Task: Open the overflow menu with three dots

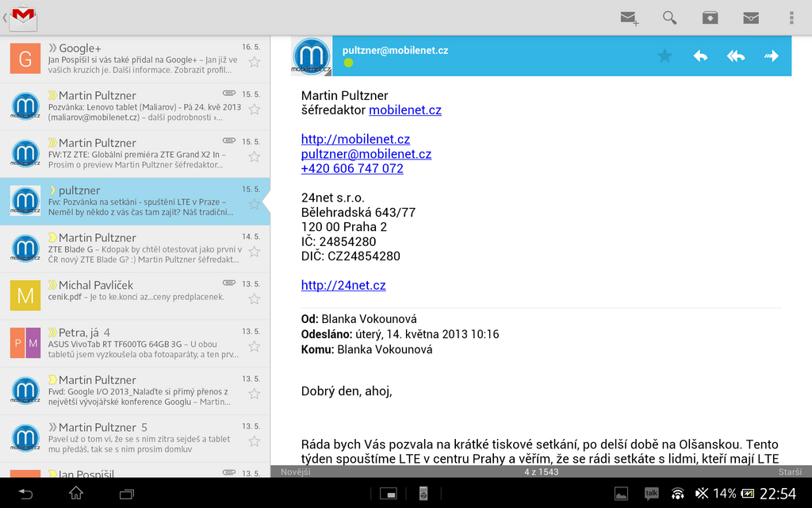Action: coord(791,17)
